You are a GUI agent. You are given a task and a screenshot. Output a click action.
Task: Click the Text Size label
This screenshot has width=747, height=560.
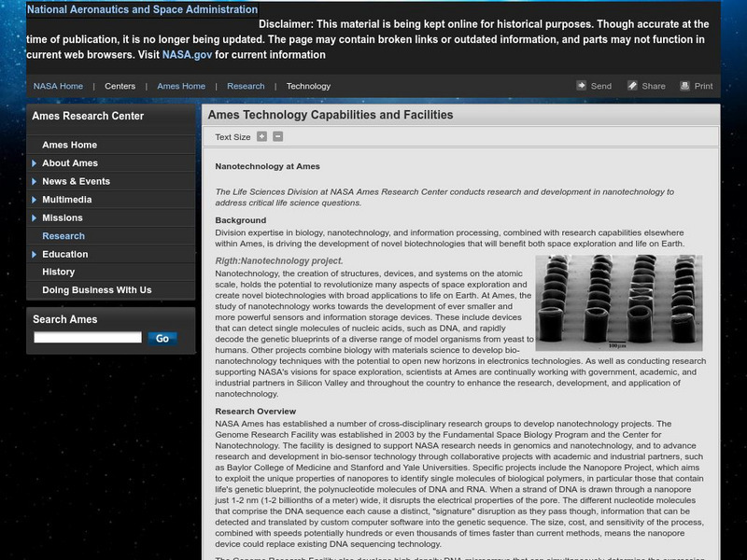coord(233,137)
